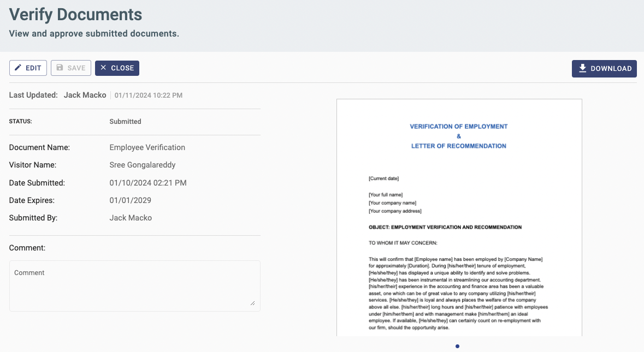
Task: Select the document name Employee Verification
Action: coord(147,147)
